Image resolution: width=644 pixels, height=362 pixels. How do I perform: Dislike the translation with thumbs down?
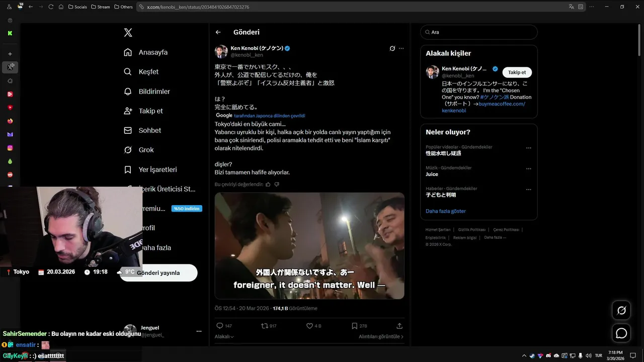[x=277, y=185]
